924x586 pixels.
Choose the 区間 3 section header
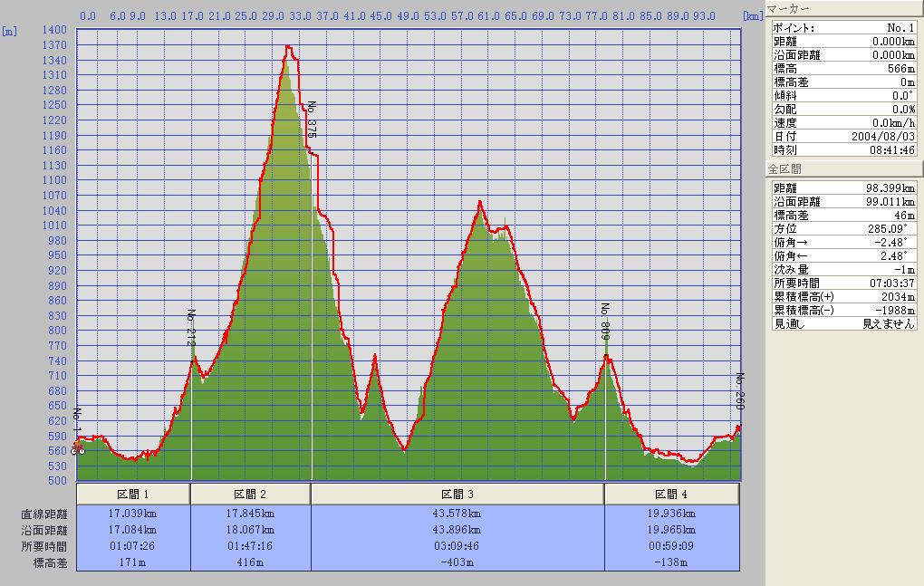point(457,495)
